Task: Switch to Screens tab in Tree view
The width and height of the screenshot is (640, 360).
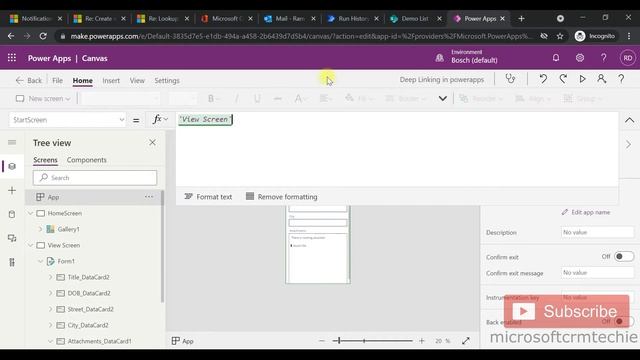Action: coord(45,160)
